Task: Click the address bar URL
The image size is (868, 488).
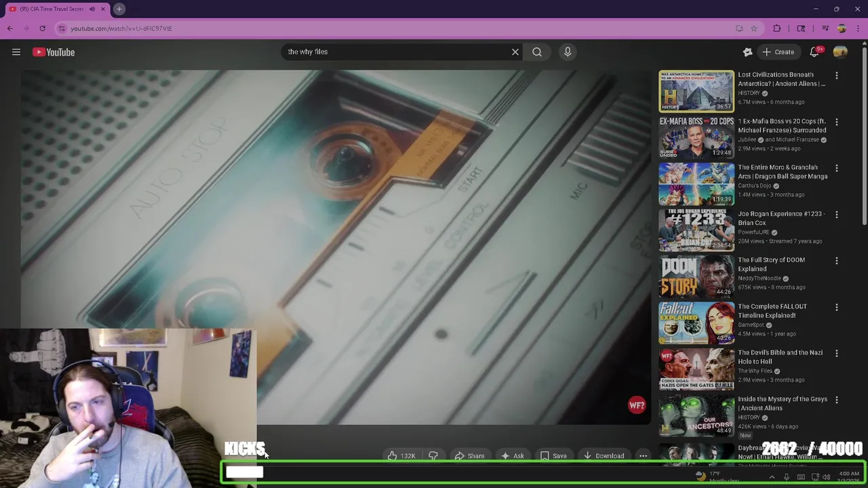Action: [x=121, y=28]
